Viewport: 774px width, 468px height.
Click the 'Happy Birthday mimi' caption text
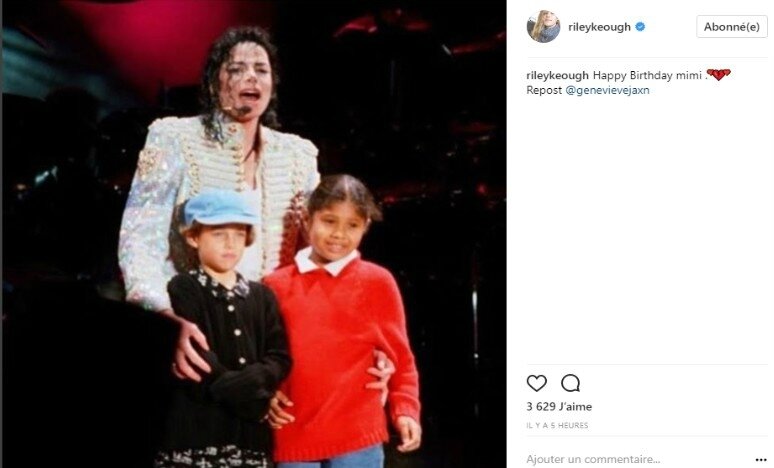pyautogui.click(x=647, y=76)
